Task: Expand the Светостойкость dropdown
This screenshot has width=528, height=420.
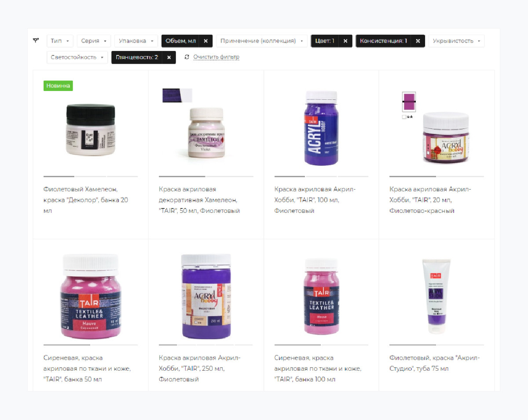Action: (77, 57)
